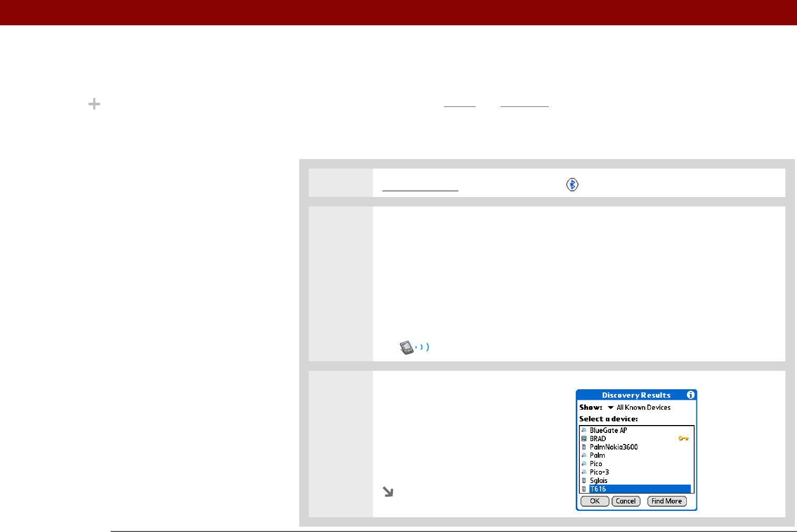
Task: Search for additional devices with Find More
Action: [x=667, y=501]
